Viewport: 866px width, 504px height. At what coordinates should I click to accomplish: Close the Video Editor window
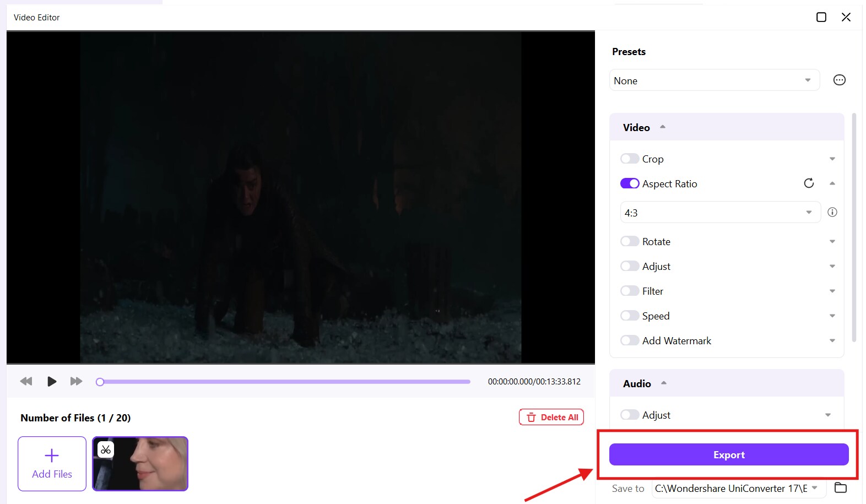pyautogui.click(x=846, y=17)
